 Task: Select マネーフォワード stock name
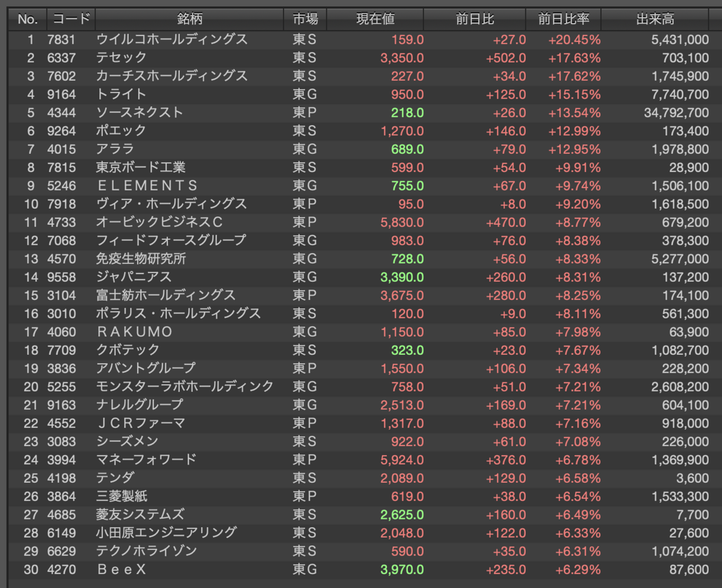[x=146, y=459]
